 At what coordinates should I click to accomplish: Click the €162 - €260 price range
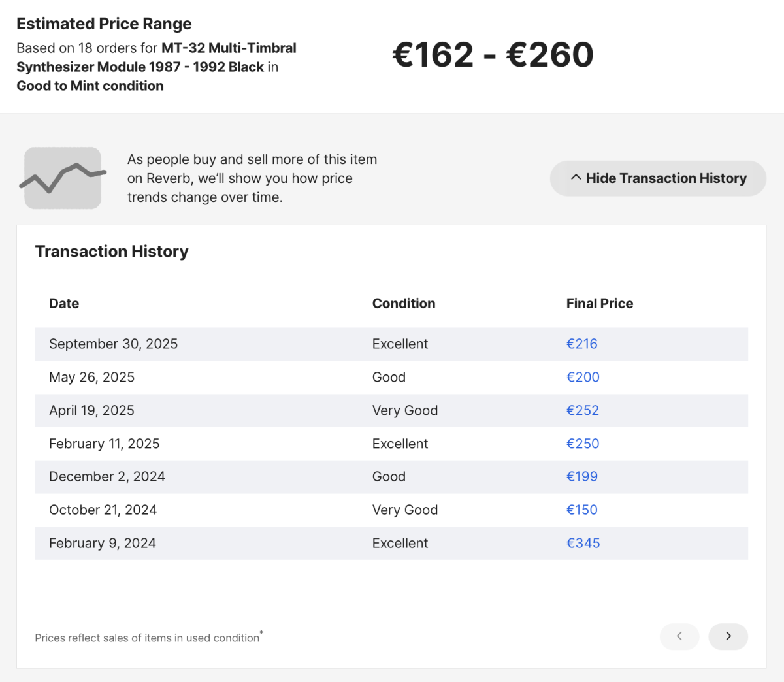pyautogui.click(x=493, y=55)
